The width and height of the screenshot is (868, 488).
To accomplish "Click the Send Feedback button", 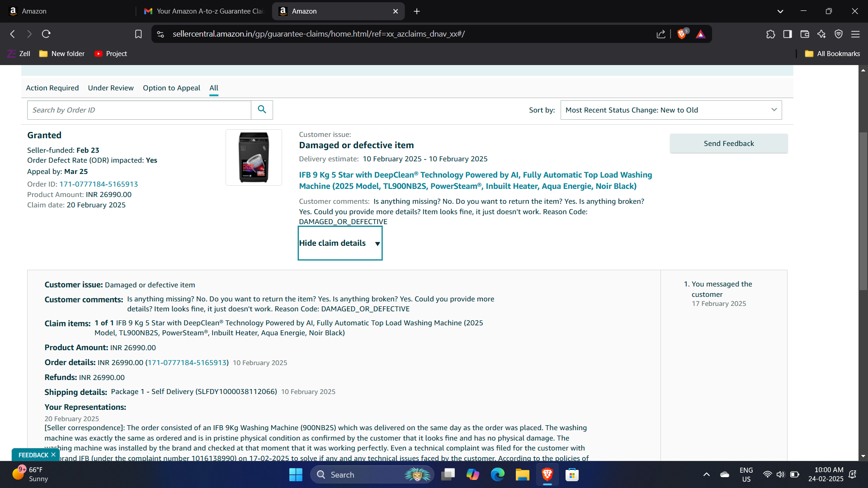I will tap(729, 144).
